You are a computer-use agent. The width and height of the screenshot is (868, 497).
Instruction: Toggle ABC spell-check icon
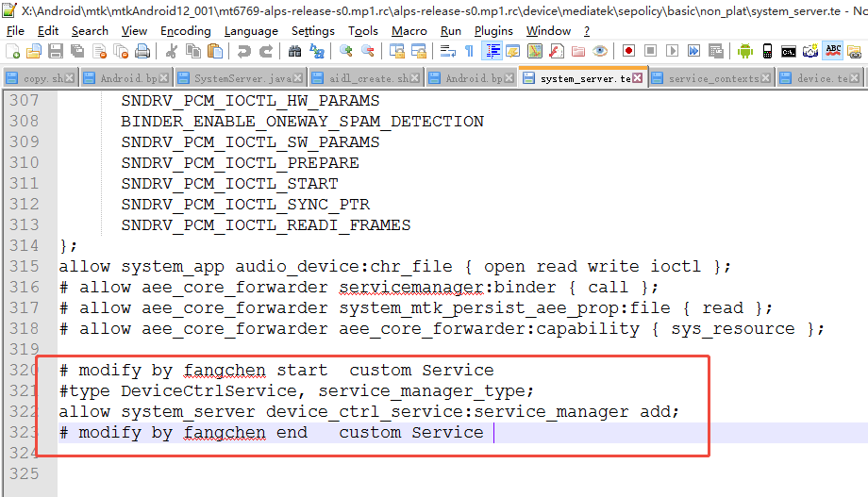point(833,52)
